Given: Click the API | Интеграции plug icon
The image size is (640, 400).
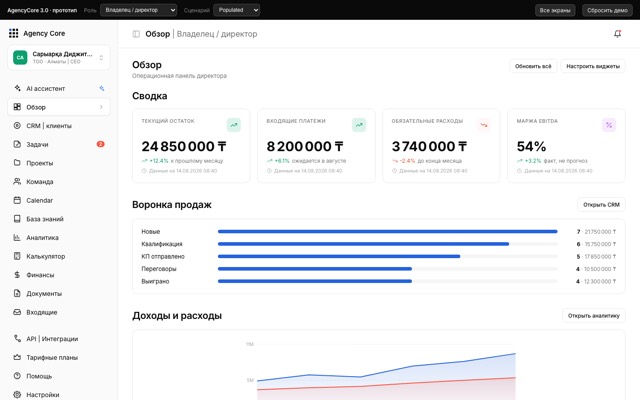Looking at the screenshot, I should click(17, 338).
